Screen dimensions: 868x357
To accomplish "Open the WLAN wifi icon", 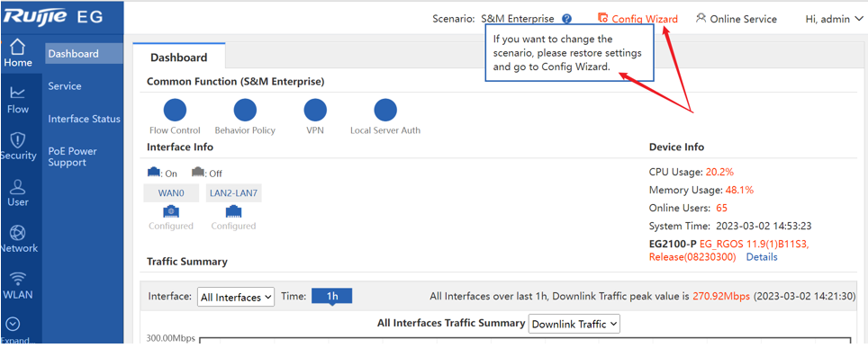I will click(18, 278).
